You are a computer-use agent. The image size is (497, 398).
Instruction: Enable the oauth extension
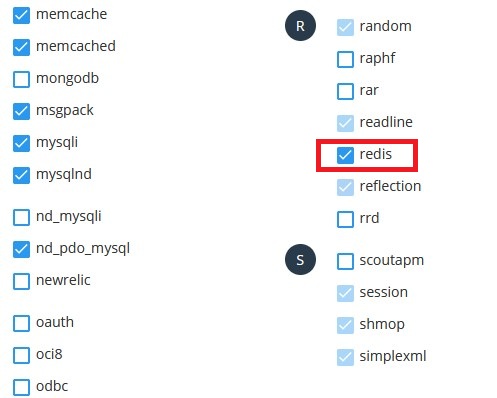pos(21,323)
